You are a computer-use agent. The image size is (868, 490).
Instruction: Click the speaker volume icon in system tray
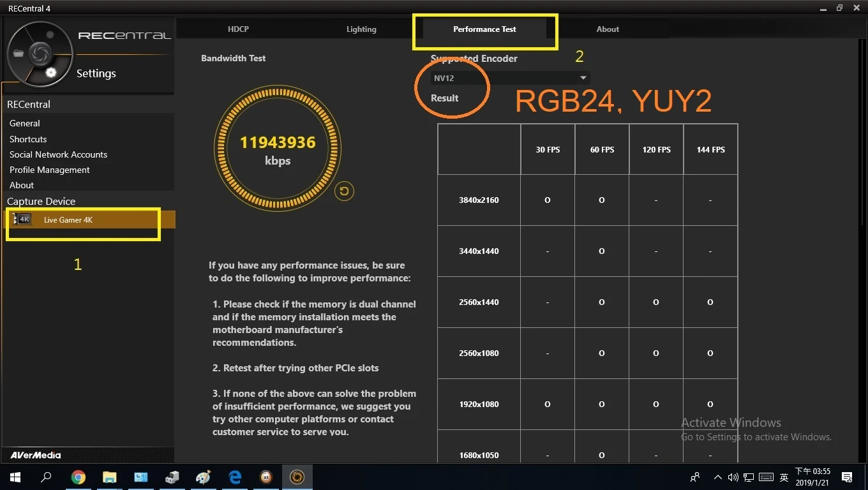(x=733, y=477)
